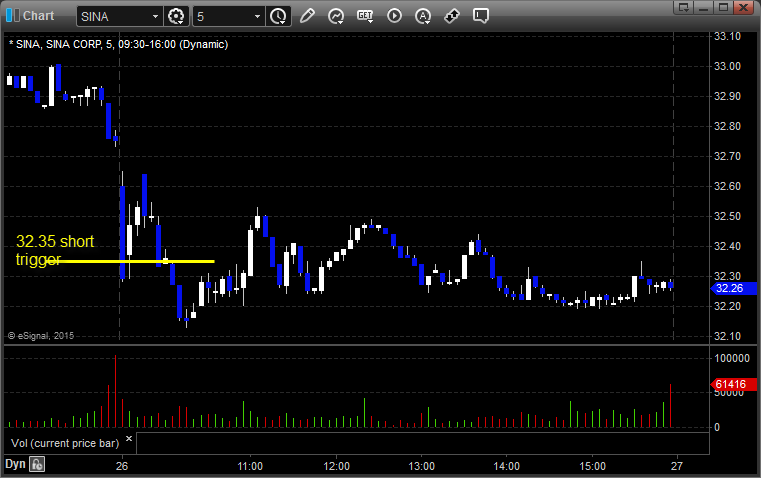Image resolution: width=761 pixels, height=478 pixels.
Task: Open the speech-bubble comment icon
Action: click(480, 16)
